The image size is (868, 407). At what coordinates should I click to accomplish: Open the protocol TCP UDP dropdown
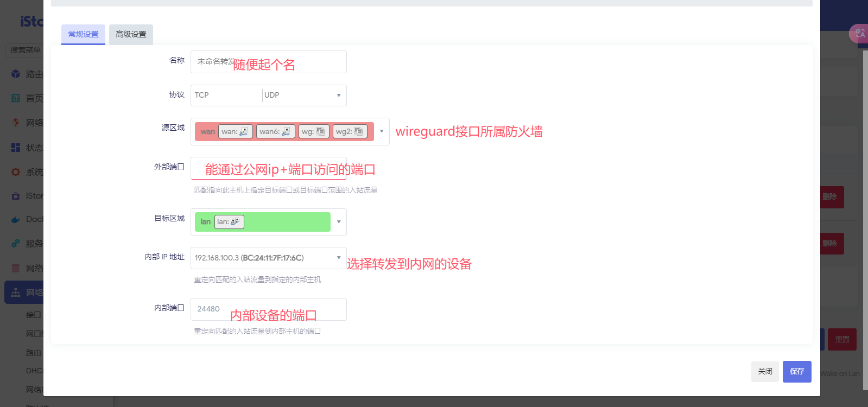(x=268, y=95)
